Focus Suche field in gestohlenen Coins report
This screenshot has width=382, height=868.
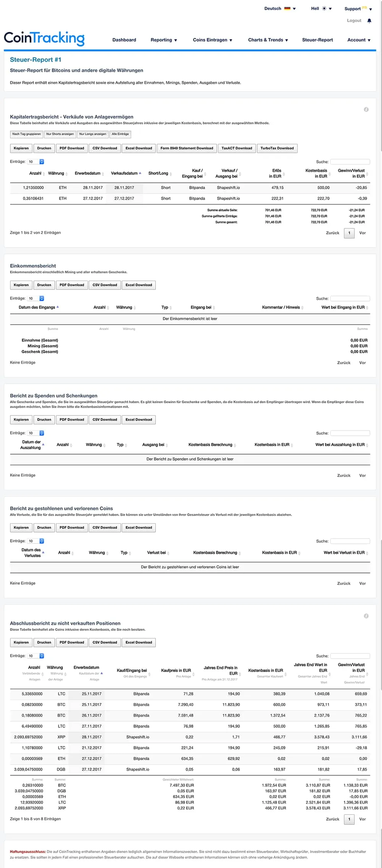pos(350,541)
